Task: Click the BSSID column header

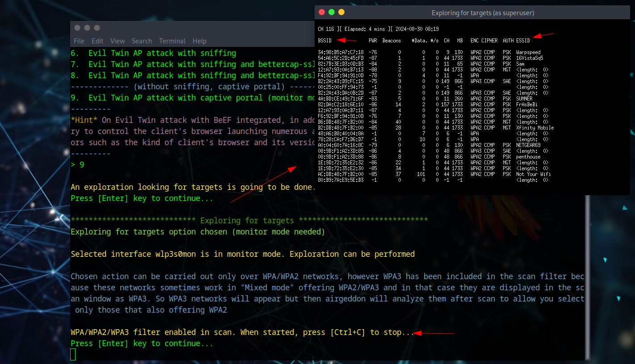Action: [x=324, y=41]
